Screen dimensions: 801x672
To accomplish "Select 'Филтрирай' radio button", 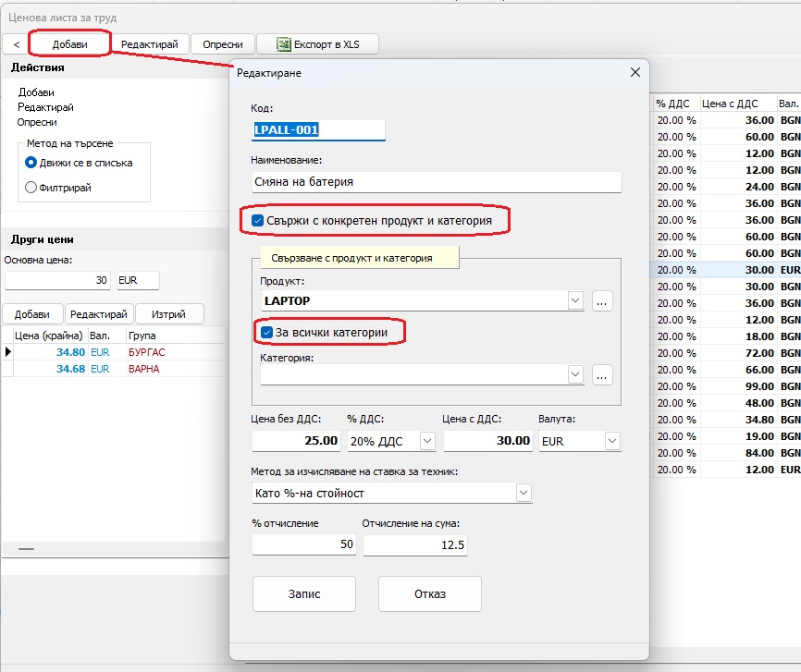I will pyautogui.click(x=31, y=188).
